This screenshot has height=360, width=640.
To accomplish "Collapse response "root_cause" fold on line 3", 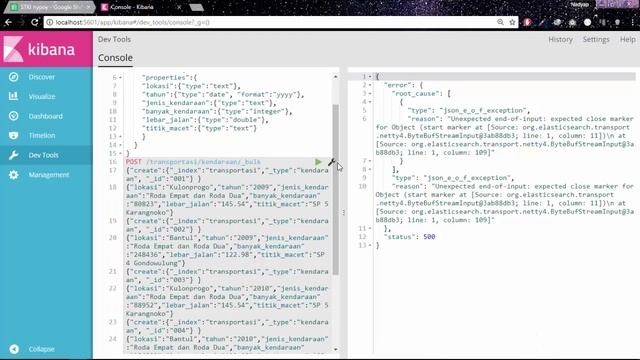I will (x=370, y=93).
